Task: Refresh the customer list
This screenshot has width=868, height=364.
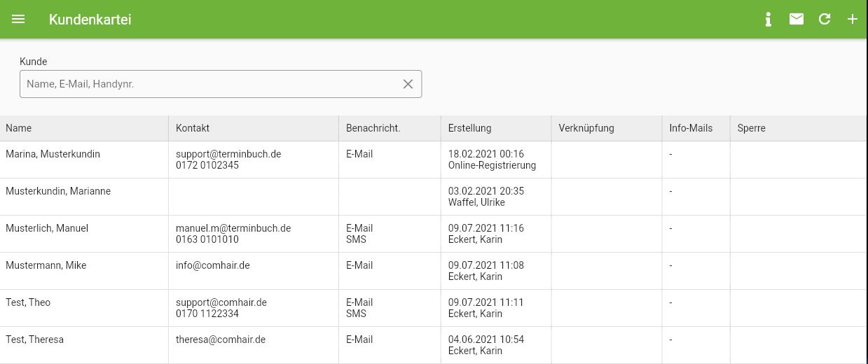Action: click(x=825, y=19)
